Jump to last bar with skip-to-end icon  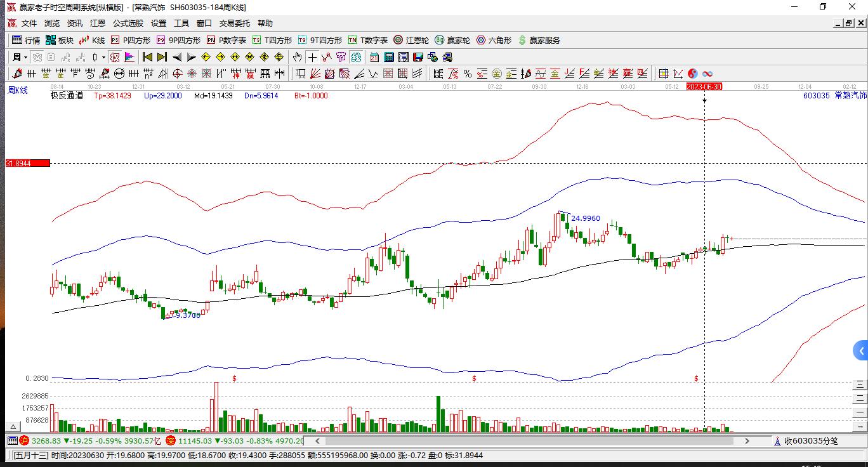pyautogui.click(x=162, y=57)
